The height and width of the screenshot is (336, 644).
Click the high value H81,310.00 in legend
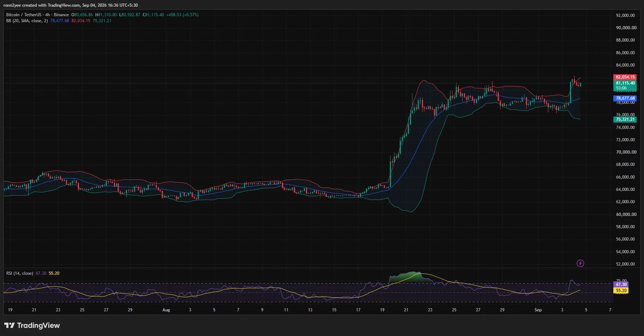pos(106,15)
